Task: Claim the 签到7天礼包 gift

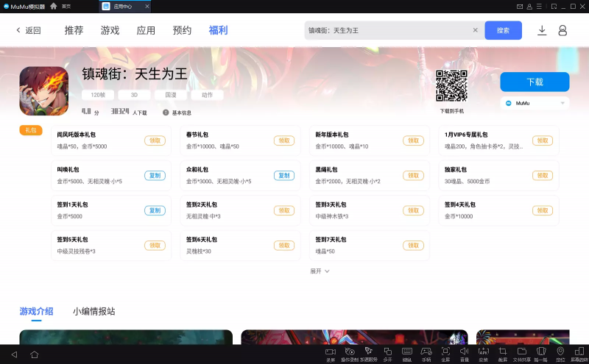Action: point(414,246)
